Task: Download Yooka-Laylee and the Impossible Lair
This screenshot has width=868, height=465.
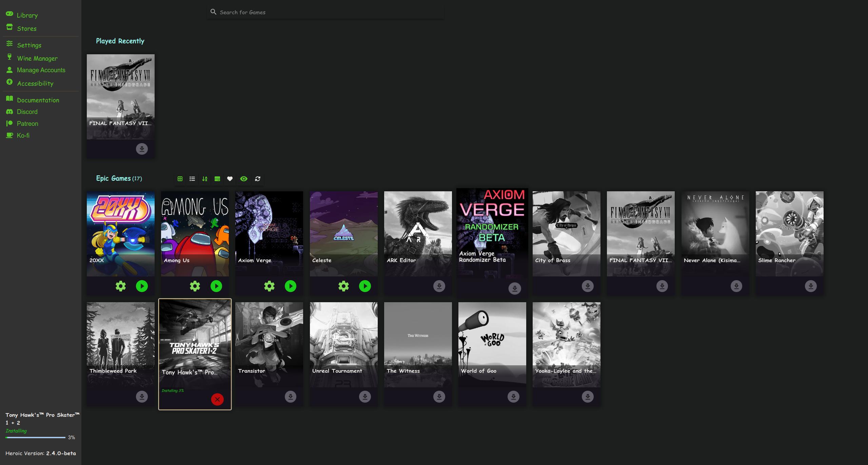Action: 588,396
